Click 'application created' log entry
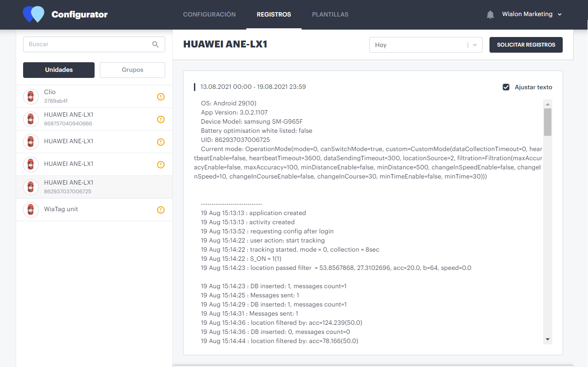Screen dimensions: 588x367 tap(253, 213)
